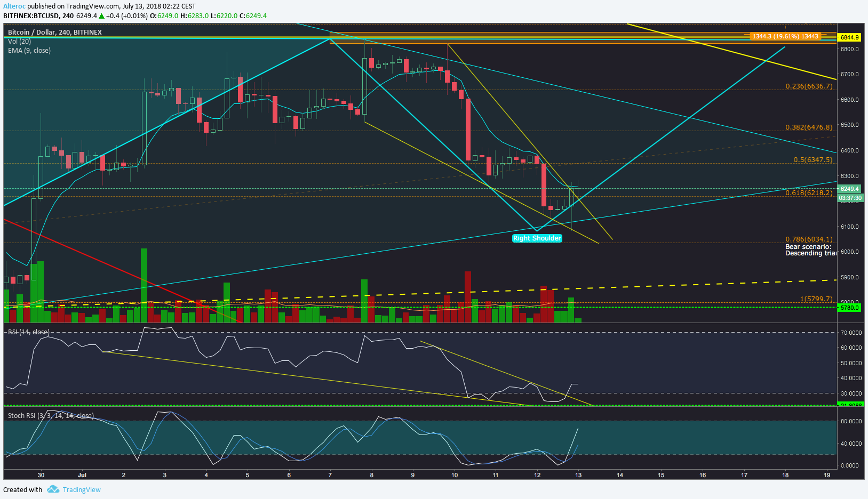
Task: Select the Right Shoulder label
Action: 537,238
